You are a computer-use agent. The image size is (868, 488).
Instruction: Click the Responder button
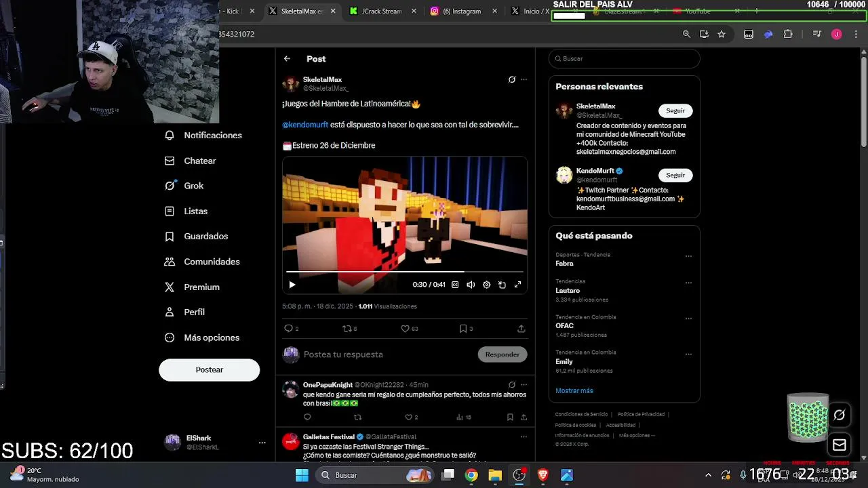[x=502, y=354]
